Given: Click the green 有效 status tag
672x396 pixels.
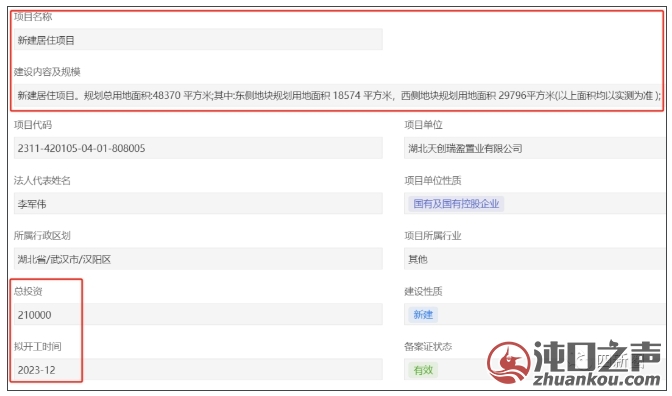Looking at the screenshot, I should click(423, 369).
